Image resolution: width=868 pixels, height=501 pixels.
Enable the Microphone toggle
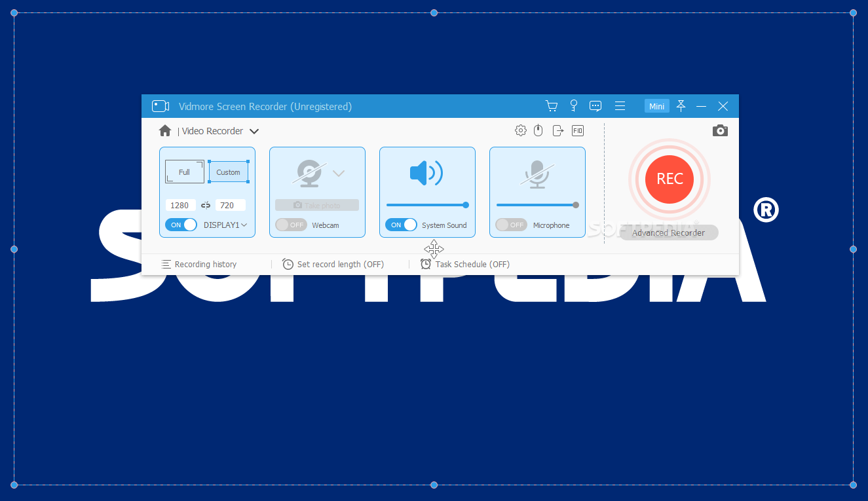coord(511,225)
